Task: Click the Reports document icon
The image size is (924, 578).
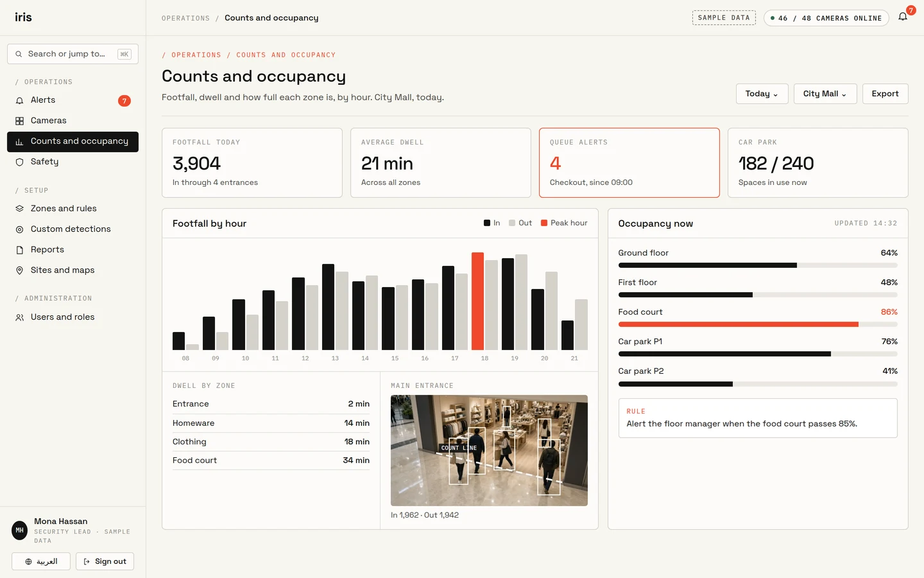Action: pyautogui.click(x=19, y=250)
